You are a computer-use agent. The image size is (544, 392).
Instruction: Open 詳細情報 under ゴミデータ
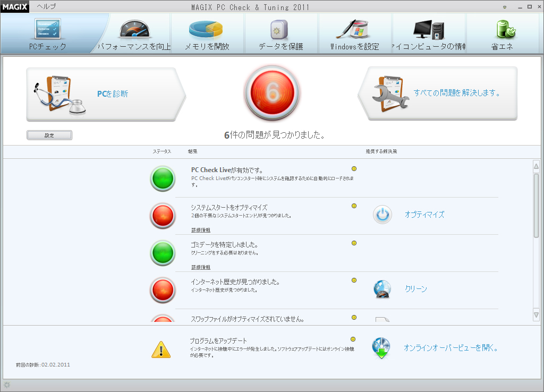(x=200, y=267)
